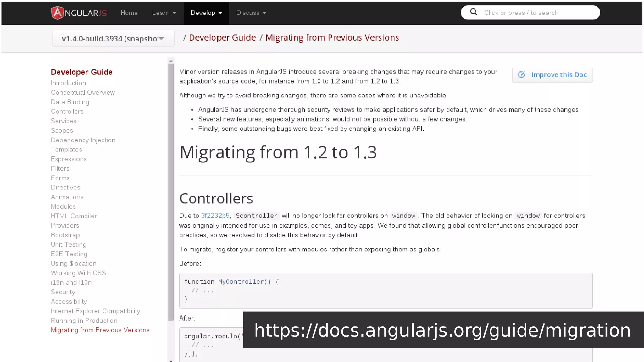Image resolution: width=644 pixels, height=362 pixels.
Task: Click the sidebar vertical scrollbar thumb
Action: coord(171,192)
